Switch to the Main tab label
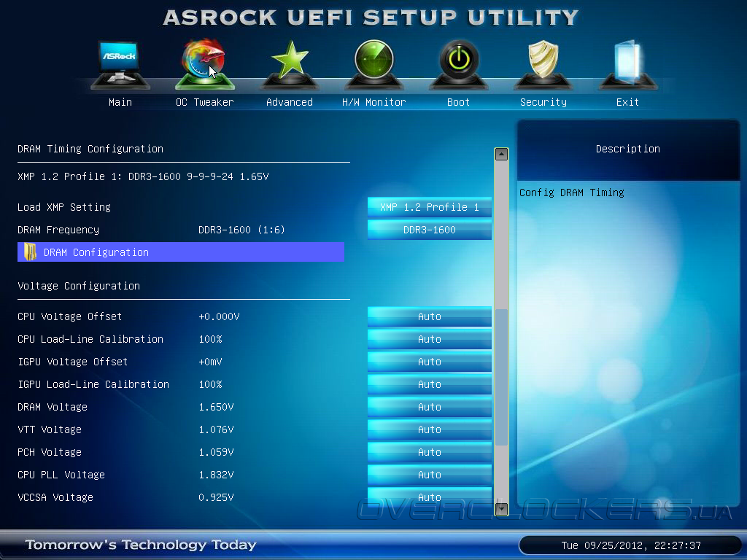Viewport: 747px width, 560px height. 120,102
